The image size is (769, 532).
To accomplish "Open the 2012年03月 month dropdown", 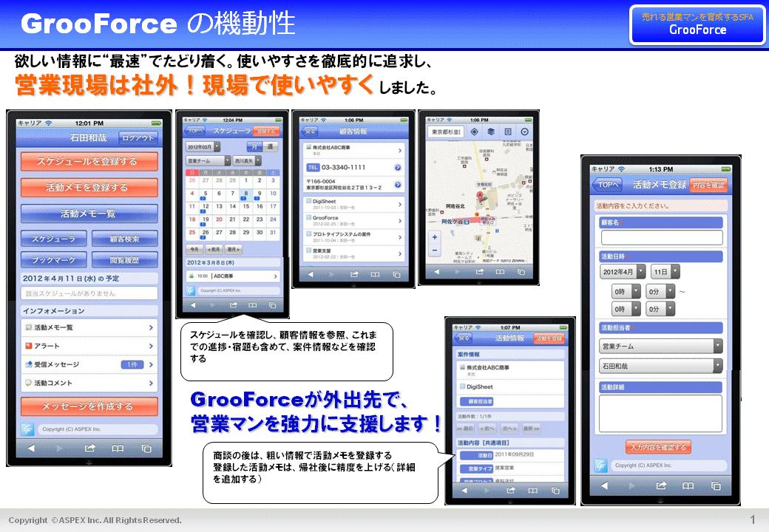I will [203, 146].
